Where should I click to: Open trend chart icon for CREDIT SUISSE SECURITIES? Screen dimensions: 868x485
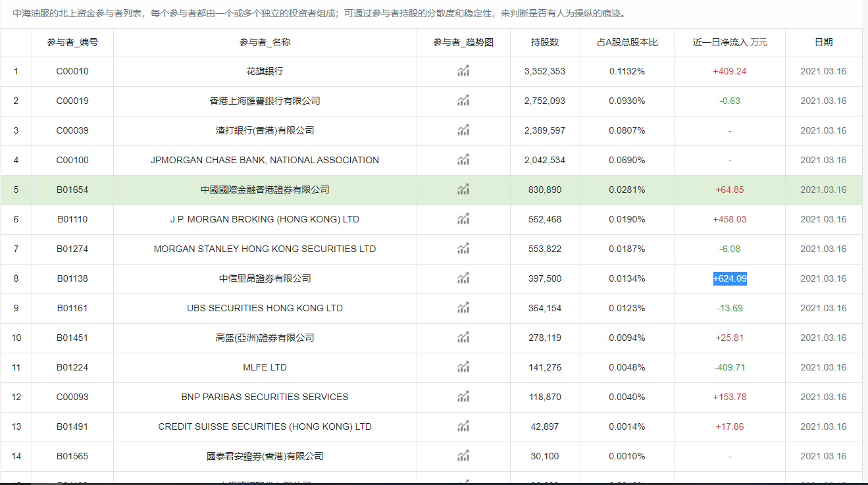[463, 426]
